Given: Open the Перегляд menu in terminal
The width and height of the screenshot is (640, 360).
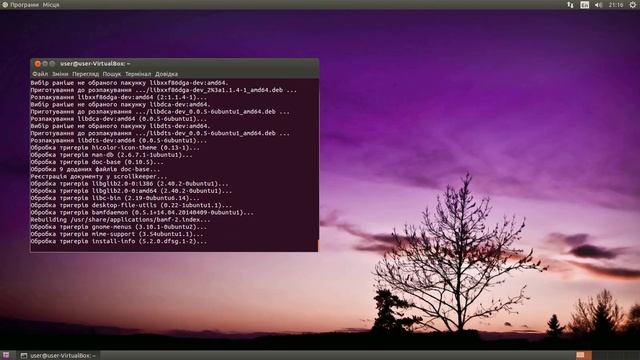Looking at the screenshot, I should pyautogui.click(x=85, y=74).
